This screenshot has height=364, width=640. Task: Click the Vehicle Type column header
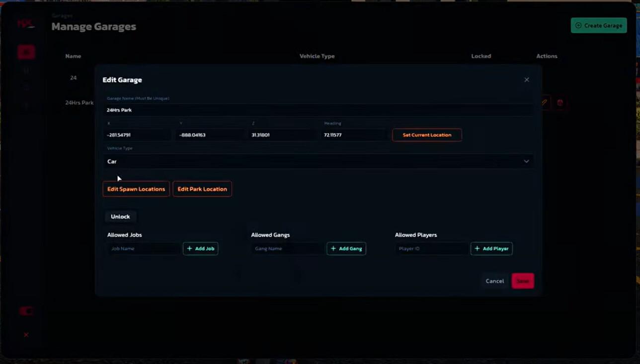point(317,56)
